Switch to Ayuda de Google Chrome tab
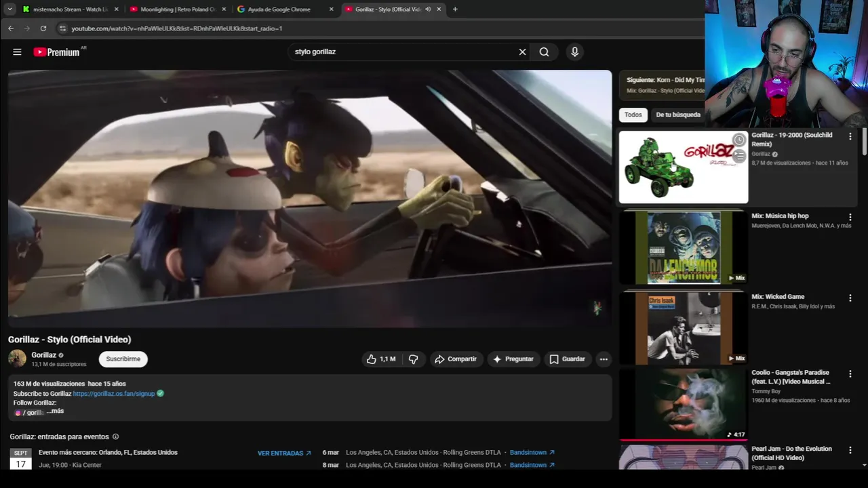This screenshot has width=868, height=488. coord(285,9)
